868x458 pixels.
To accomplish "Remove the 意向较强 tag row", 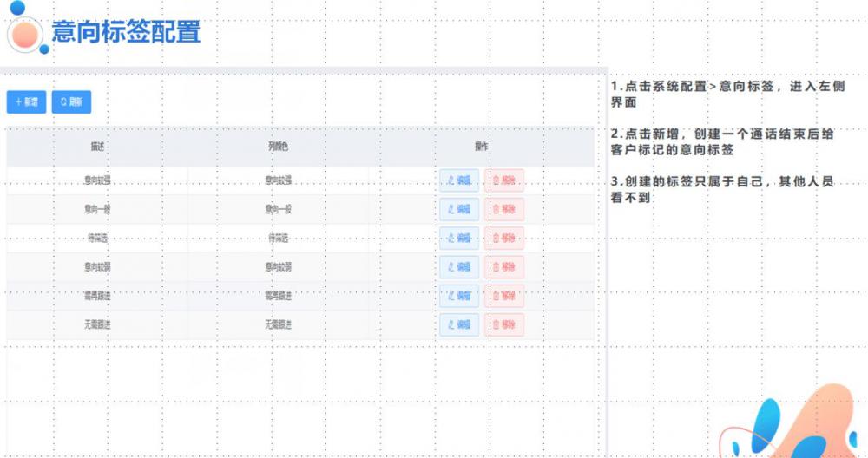I will tap(504, 180).
